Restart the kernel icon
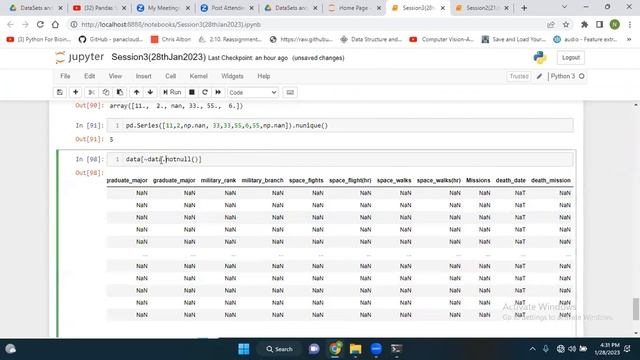 click(205, 92)
